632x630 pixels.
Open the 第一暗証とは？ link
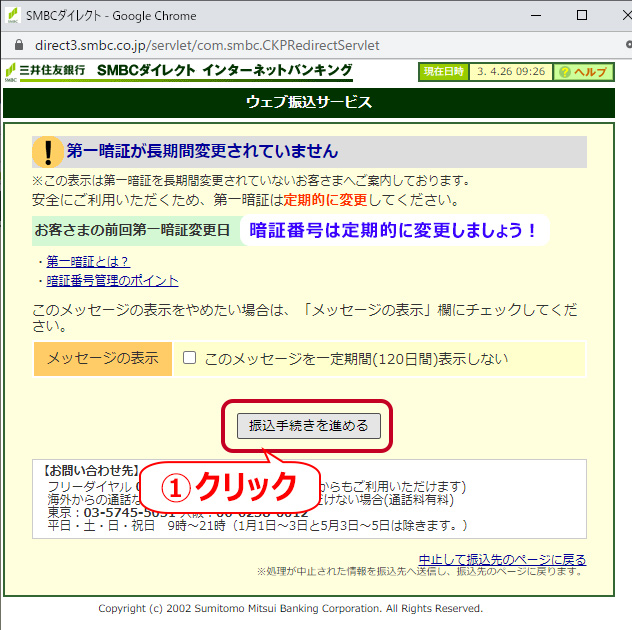pyautogui.click(x=88, y=262)
